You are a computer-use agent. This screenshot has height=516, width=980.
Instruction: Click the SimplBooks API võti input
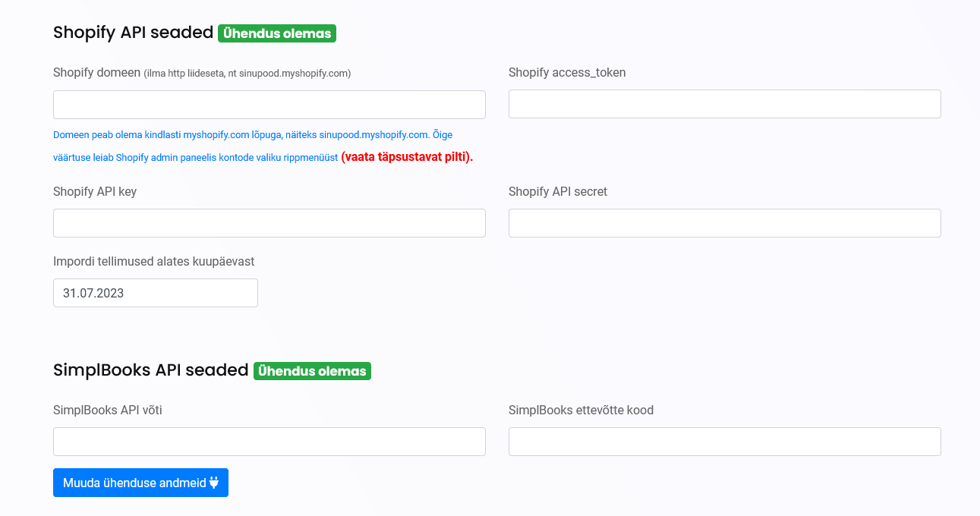click(x=269, y=442)
